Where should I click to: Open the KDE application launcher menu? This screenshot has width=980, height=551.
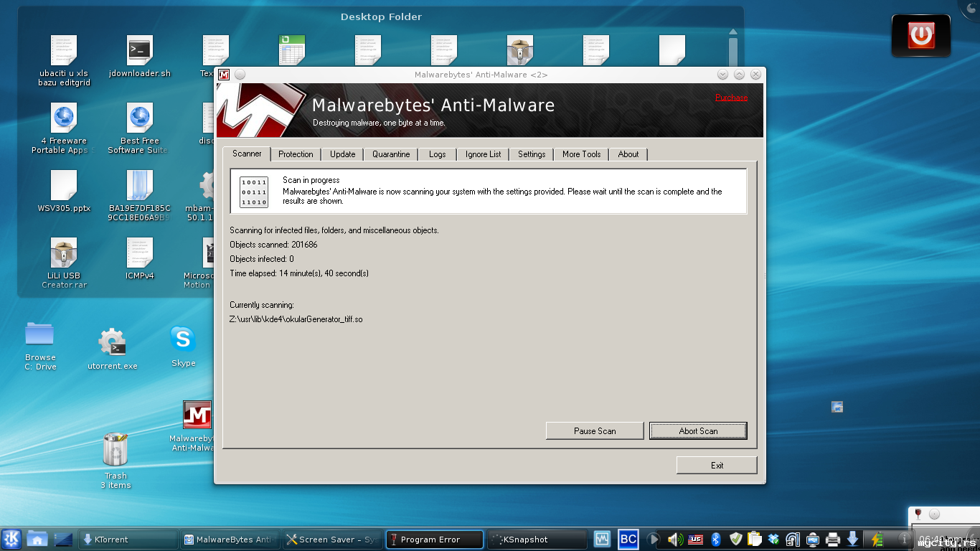pyautogui.click(x=11, y=539)
